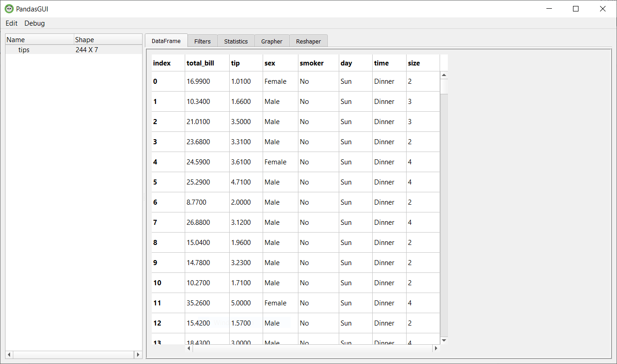Image resolution: width=617 pixels, height=364 pixels.
Task: Click the Name column header in sidebar
Action: point(16,39)
